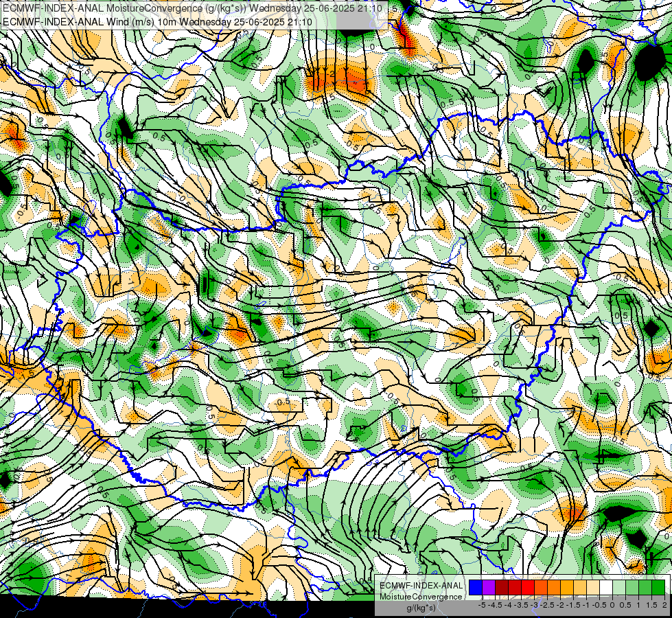Viewport: 672px width, 618px height.
Task: Click the pale beige legend box
Action: (593, 587)
